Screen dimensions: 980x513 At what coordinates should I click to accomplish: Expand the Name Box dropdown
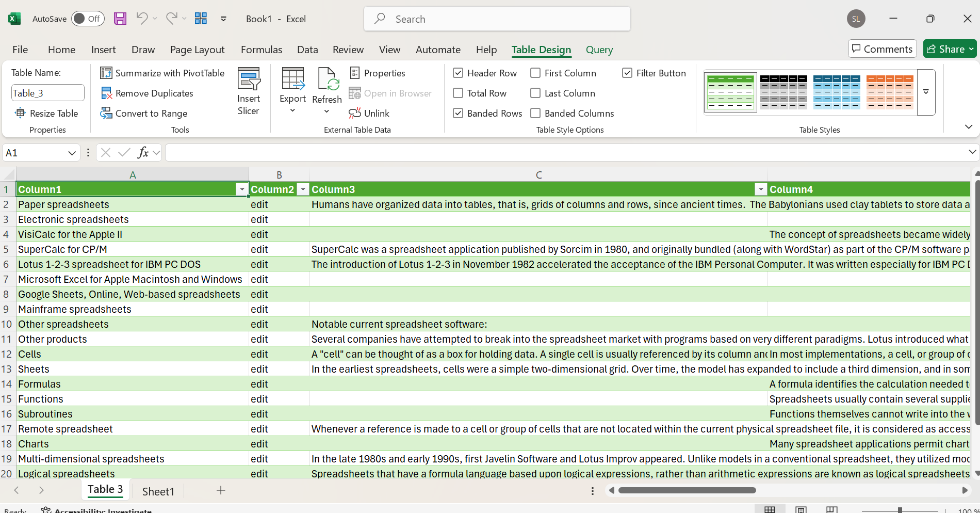pos(72,153)
